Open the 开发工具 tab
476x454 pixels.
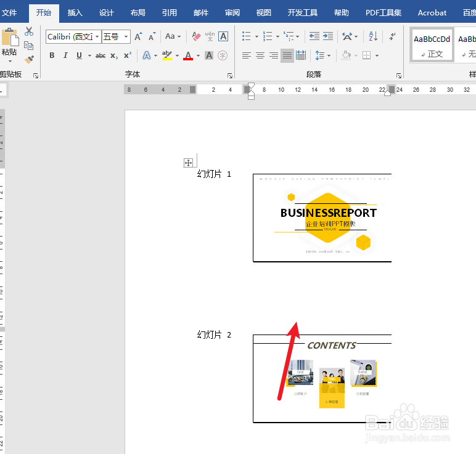click(x=302, y=13)
